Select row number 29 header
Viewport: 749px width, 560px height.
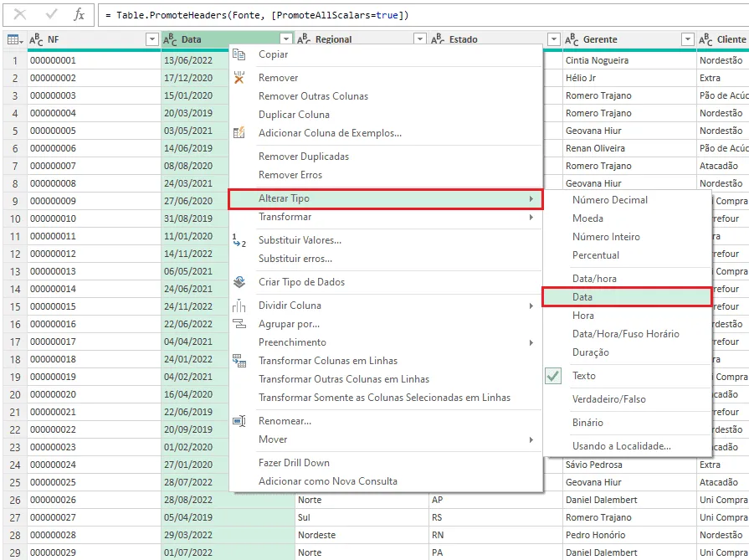(x=15, y=552)
